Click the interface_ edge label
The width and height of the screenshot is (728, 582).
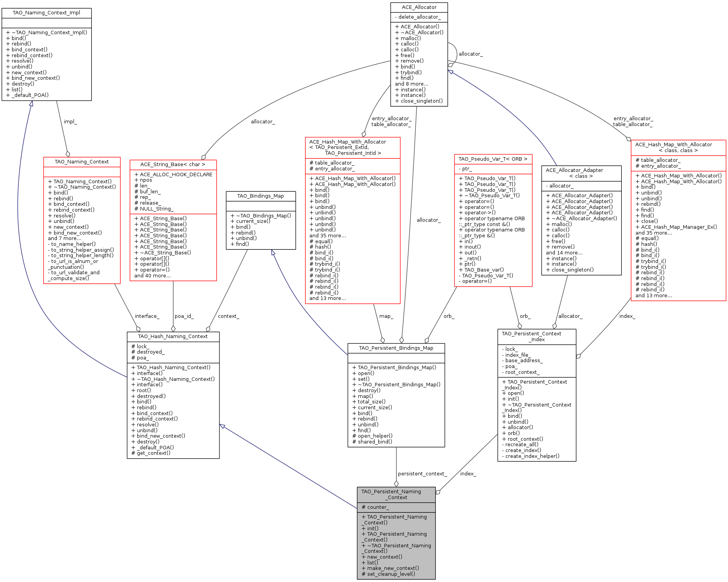pos(147,316)
